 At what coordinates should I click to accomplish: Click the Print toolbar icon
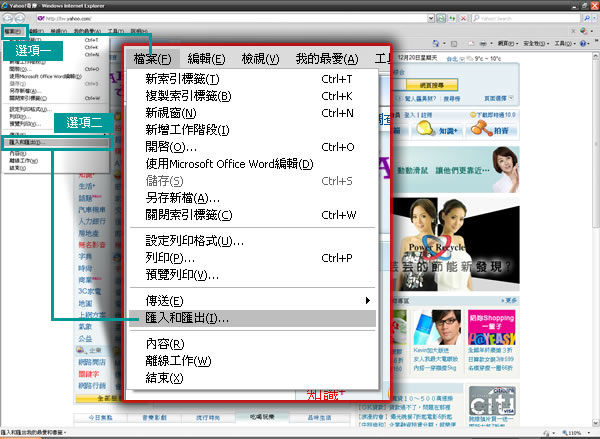click(x=483, y=44)
